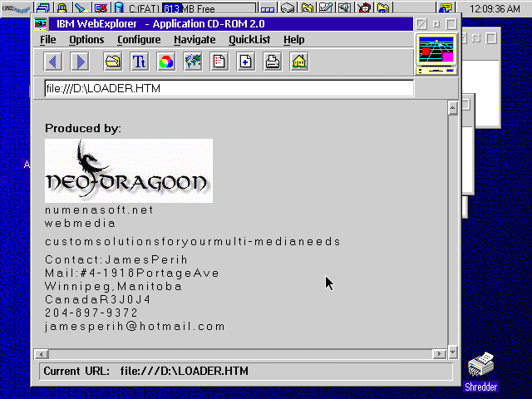Click the OS/2 Warp button in WarpCenter
Screen dimensions: 532x399
pyautogui.click(x=17, y=8)
